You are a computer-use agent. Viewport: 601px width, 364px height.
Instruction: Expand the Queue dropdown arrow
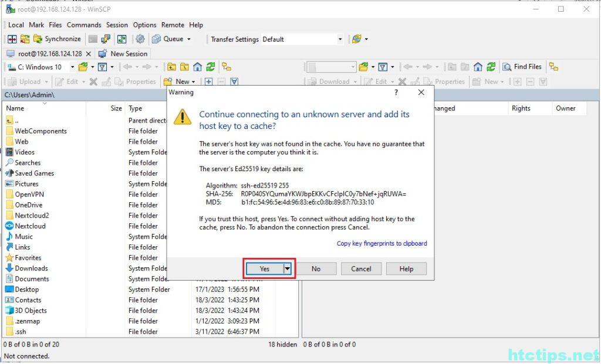pyautogui.click(x=189, y=39)
